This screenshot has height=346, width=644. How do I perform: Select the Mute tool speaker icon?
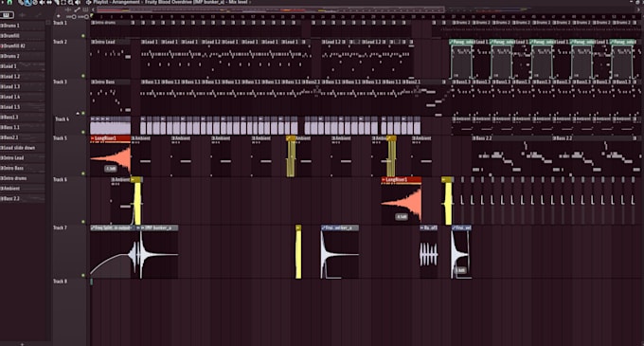[x=42, y=2]
